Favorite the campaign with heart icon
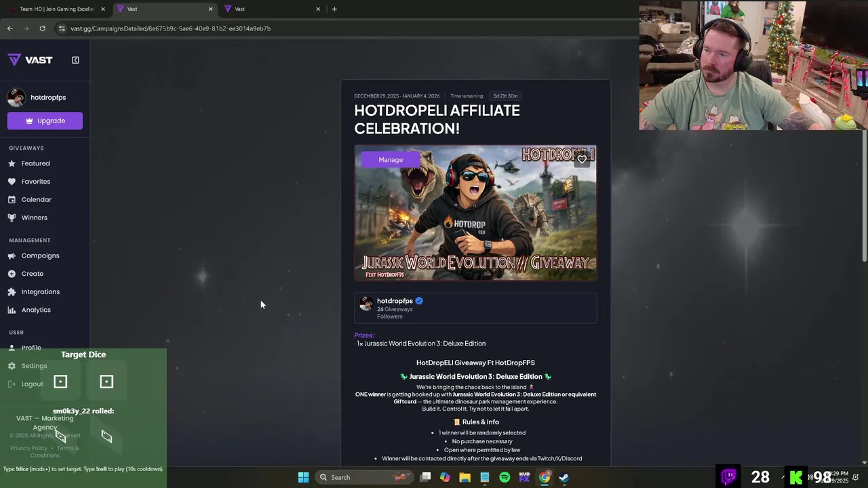868x488 pixels. click(x=582, y=159)
